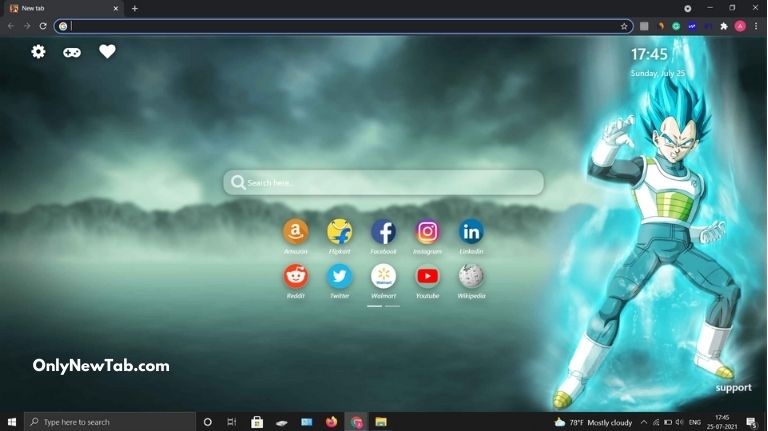The width and height of the screenshot is (768, 431).
Task: Click the circular indicator in title bar
Action: tap(688, 8)
